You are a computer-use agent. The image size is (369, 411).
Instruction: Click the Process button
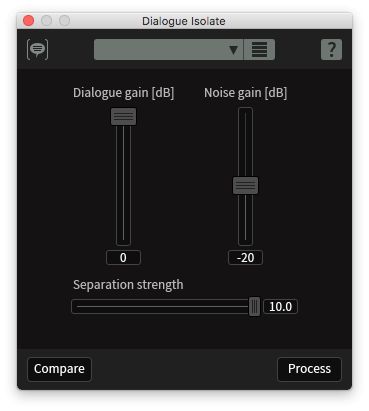[x=309, y=369]
